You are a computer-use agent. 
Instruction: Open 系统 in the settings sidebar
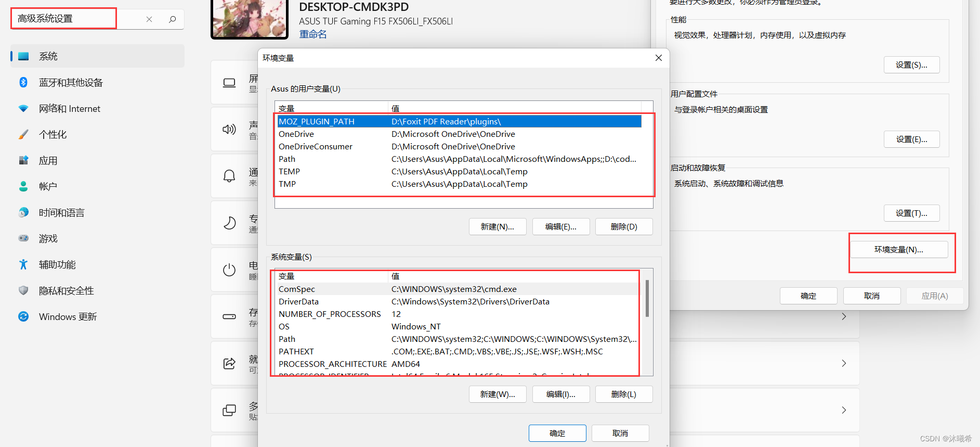[97, 56]
